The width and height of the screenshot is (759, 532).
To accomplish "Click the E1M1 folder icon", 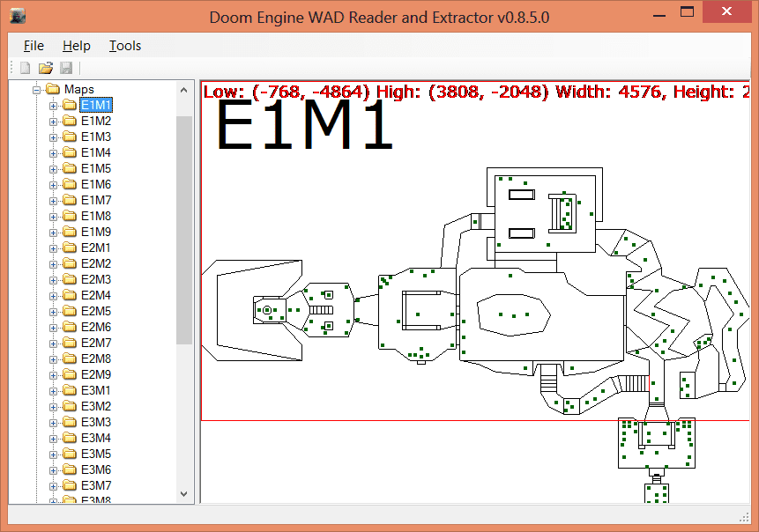I will pyautogui.click(x=70, y=105).
